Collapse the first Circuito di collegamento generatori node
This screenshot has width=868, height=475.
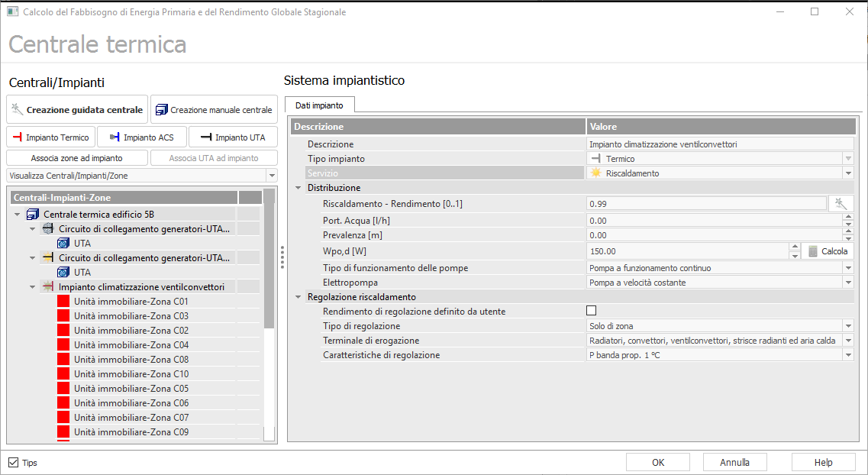coord(32,228)
